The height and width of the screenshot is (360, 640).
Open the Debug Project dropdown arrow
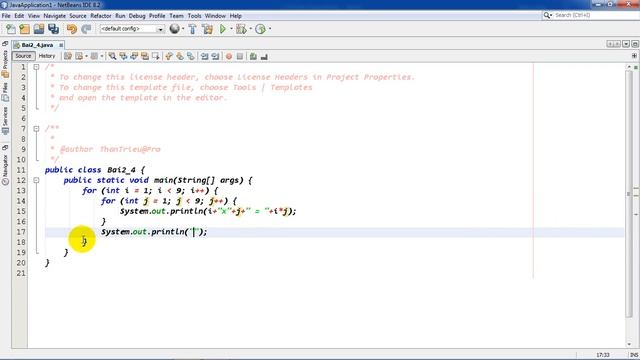tap(250, 29)
